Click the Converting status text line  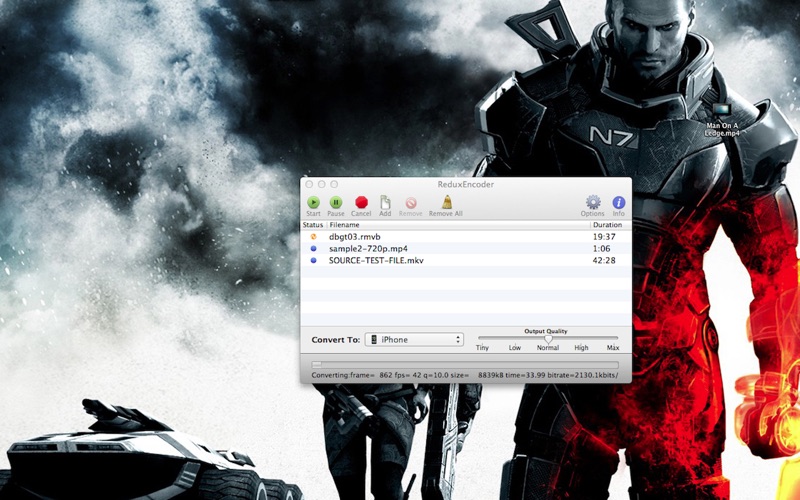(465, 375)
